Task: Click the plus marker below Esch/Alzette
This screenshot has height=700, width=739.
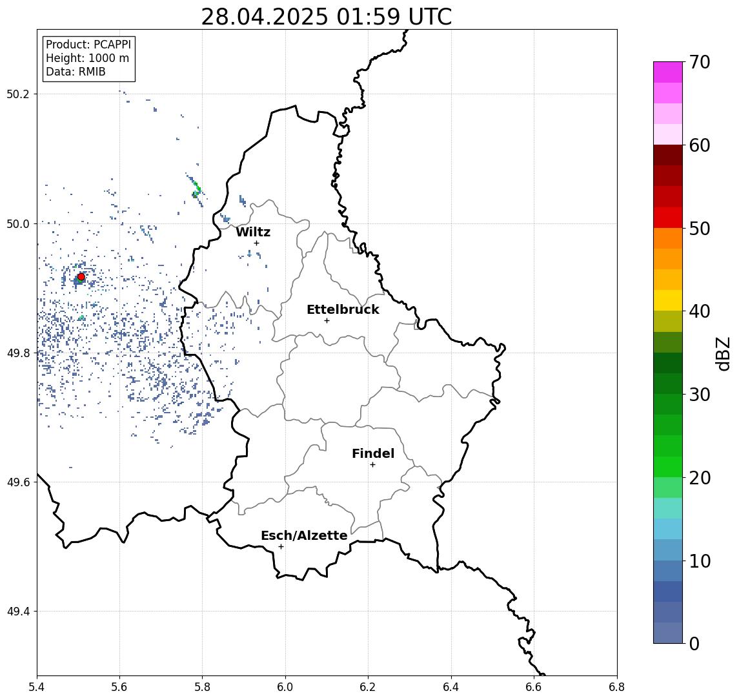Action: [281, 547]
